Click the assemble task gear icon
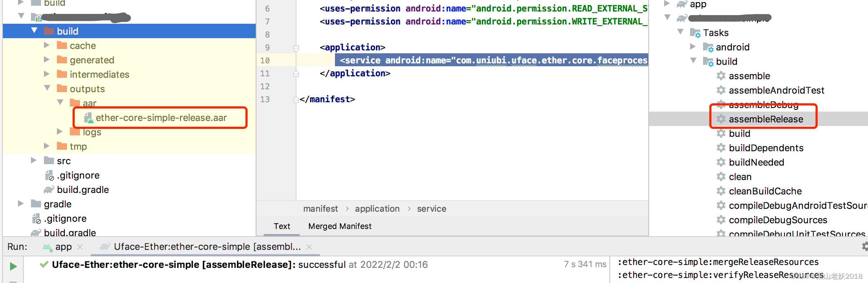This screenshot has height=283, width=868. pyautogui.click(x=721, y=76)
